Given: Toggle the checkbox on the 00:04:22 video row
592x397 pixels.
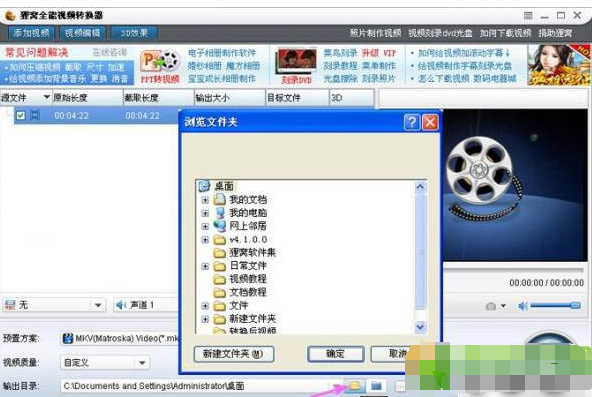Looking at the screenshot, I should click(x=21, y=115).
